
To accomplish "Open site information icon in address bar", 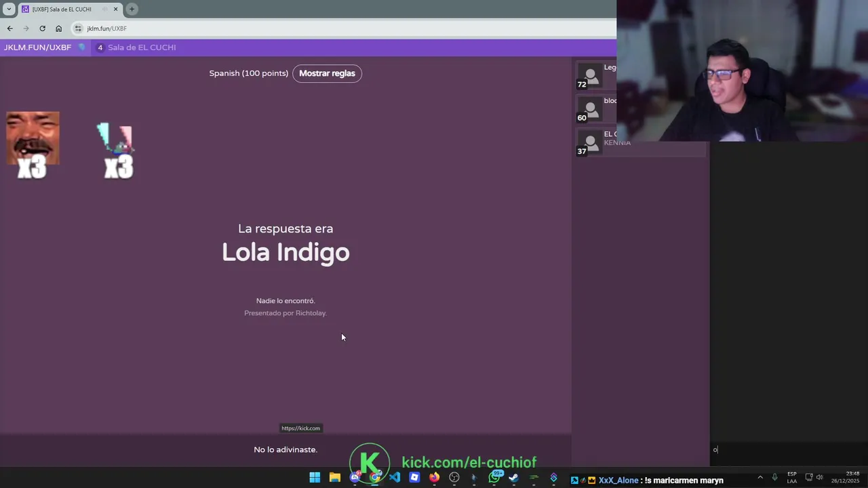I will click(x=78, y=28).
